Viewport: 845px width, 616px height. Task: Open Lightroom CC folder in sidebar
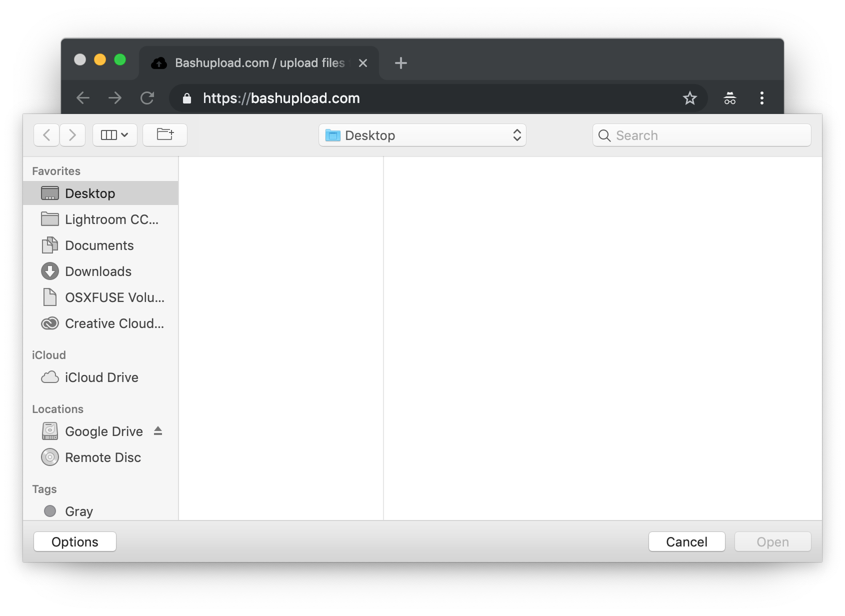click(100, 219)
